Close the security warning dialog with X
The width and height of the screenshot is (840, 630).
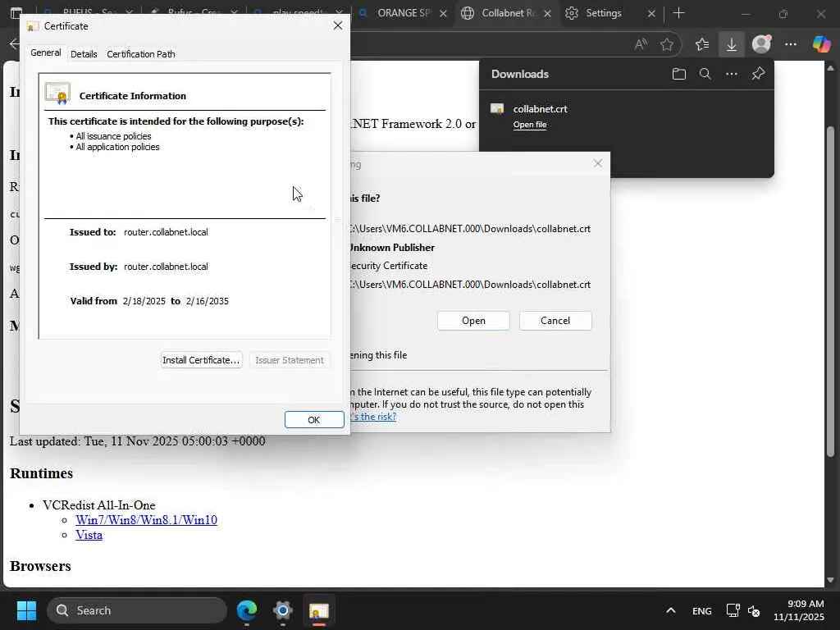coord(598,163)
